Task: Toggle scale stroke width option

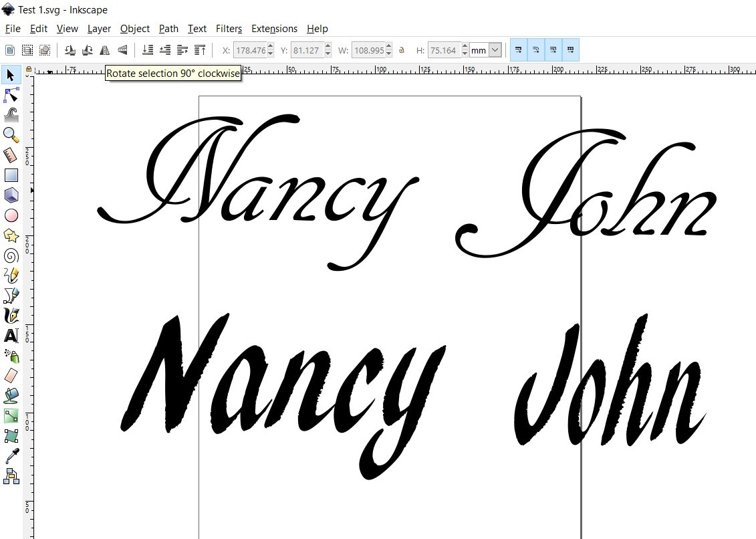Action: click(x=519, y=49)
